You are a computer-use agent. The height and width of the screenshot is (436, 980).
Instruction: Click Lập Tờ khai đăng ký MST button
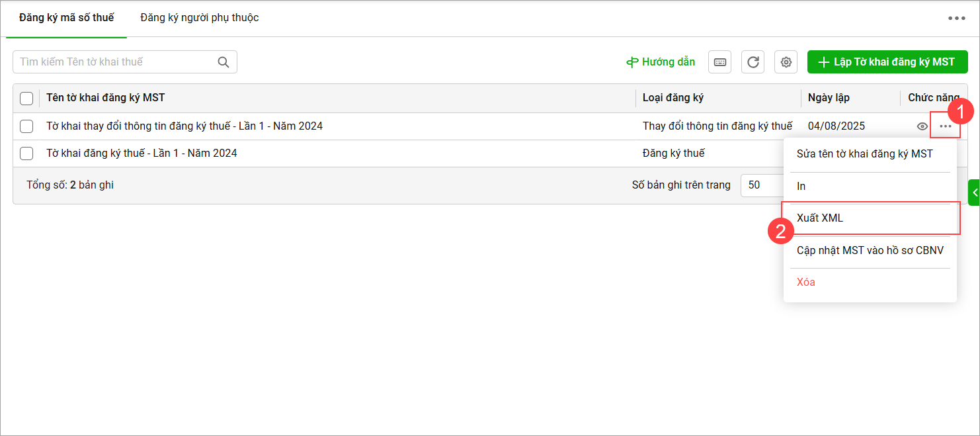click(x=887, y=62)
